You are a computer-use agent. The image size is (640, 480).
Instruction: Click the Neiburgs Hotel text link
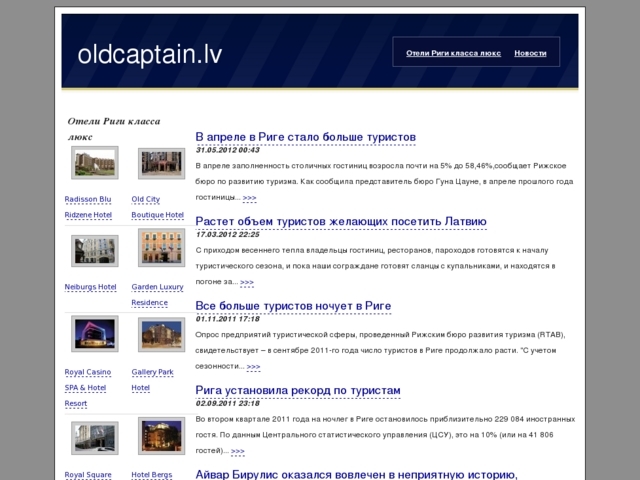coord(90,287)
